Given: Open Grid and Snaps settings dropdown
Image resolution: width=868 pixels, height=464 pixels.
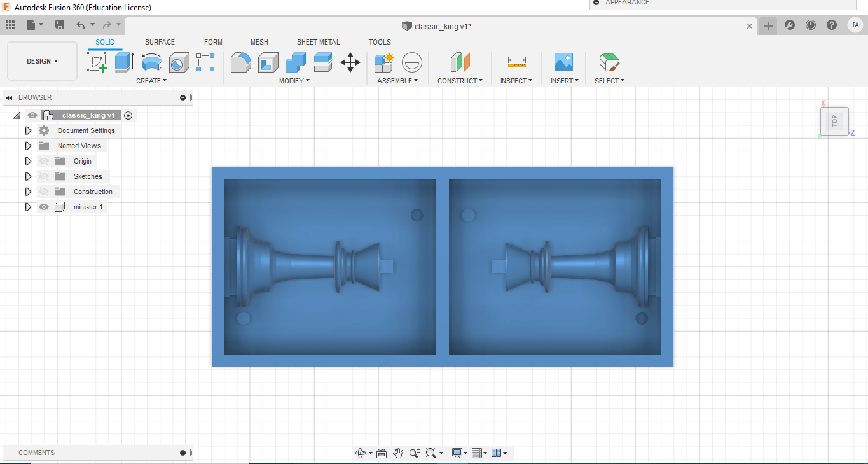Looking at the screenshot, I should [481, 453].
